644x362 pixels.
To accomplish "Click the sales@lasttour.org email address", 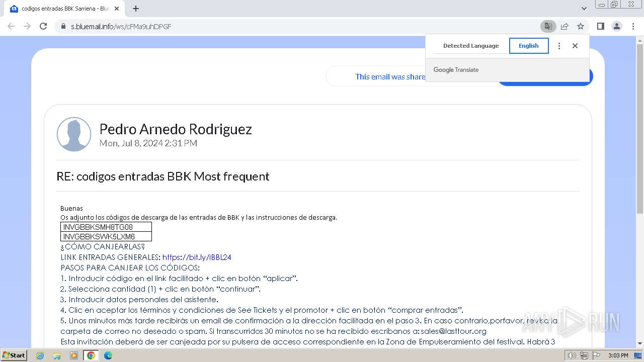I will (453, 331).
